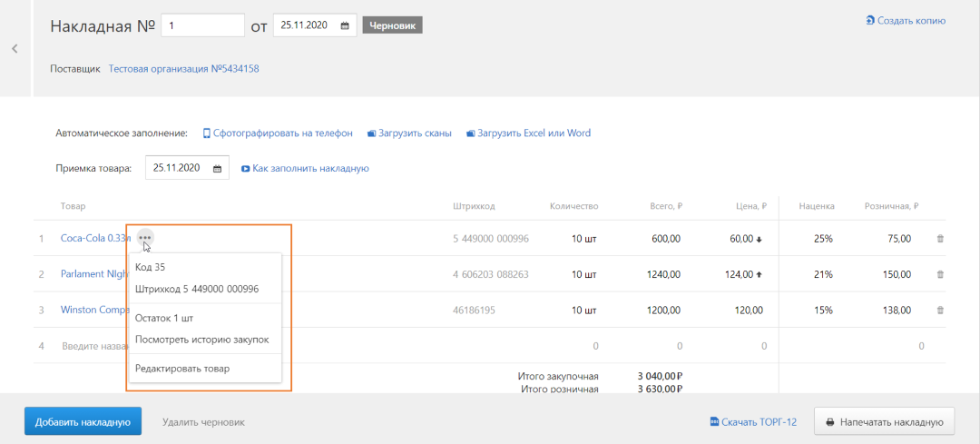
Task: Open supplier Тестовая организация №5434158
Action: [x=184, y=69]
